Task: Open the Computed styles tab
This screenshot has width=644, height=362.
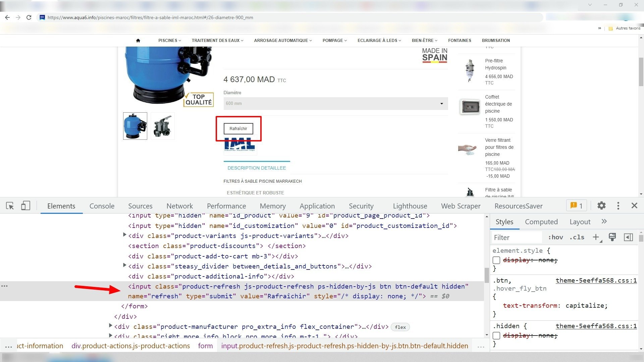Action: coord(541,222)
